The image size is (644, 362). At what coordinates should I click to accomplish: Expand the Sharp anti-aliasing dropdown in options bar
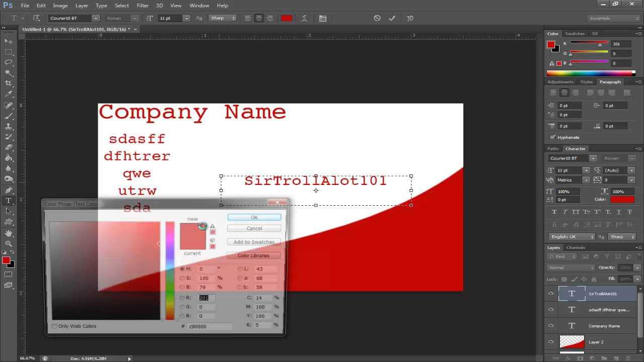coord(233,18)
